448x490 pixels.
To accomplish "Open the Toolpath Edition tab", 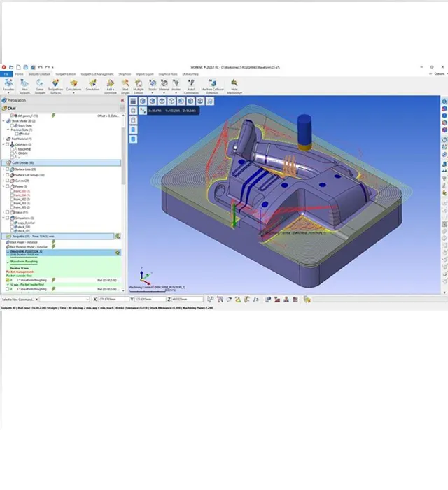I will click(65, 74).
